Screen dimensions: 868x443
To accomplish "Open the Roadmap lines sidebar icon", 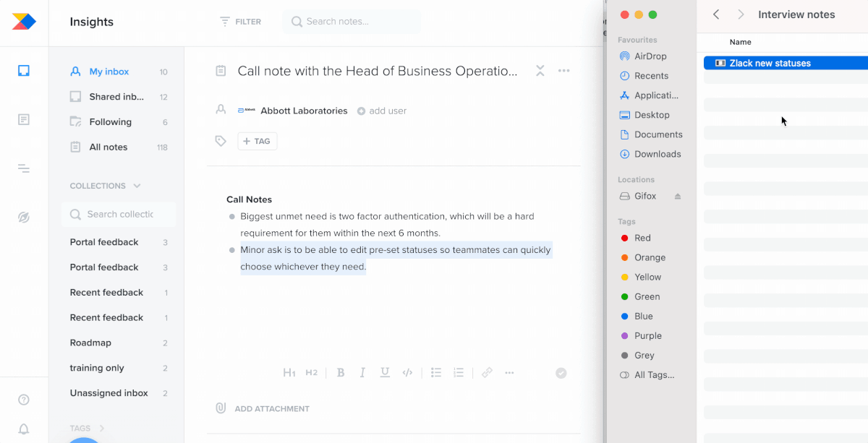I will coord(24,168).
